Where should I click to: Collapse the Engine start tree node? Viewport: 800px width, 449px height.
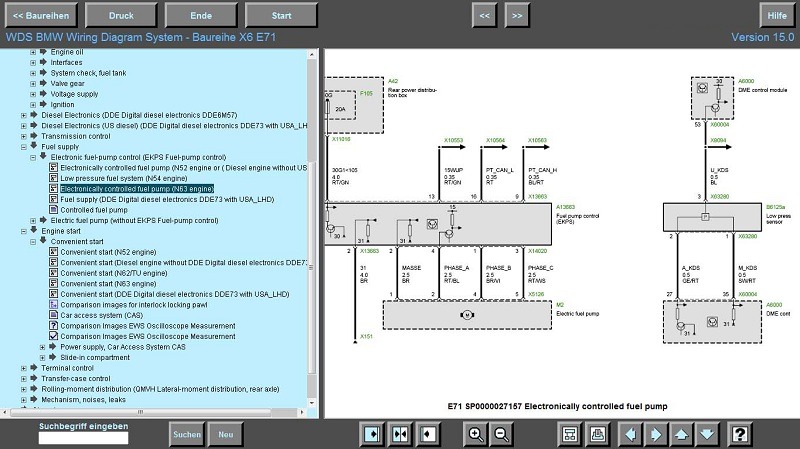point(23,231)
